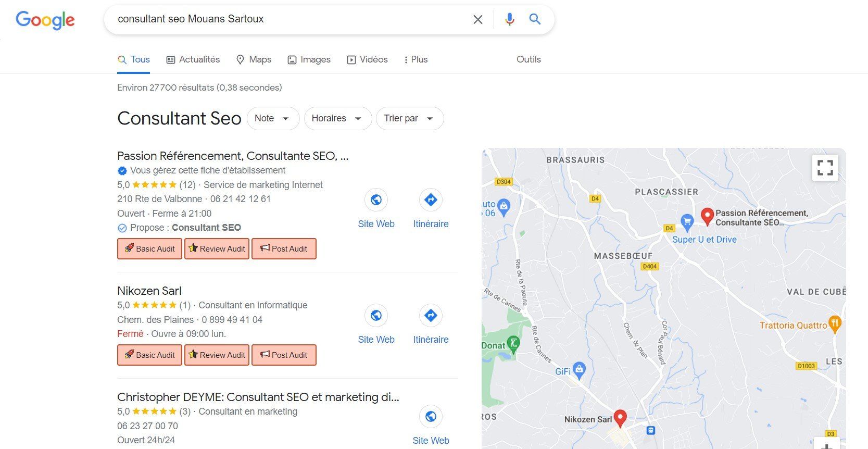Open Google homepage via the Google logo
Image resolution: width=868 pixels, height=449 pixels.
pyautogui.click(x=45, y=20)
